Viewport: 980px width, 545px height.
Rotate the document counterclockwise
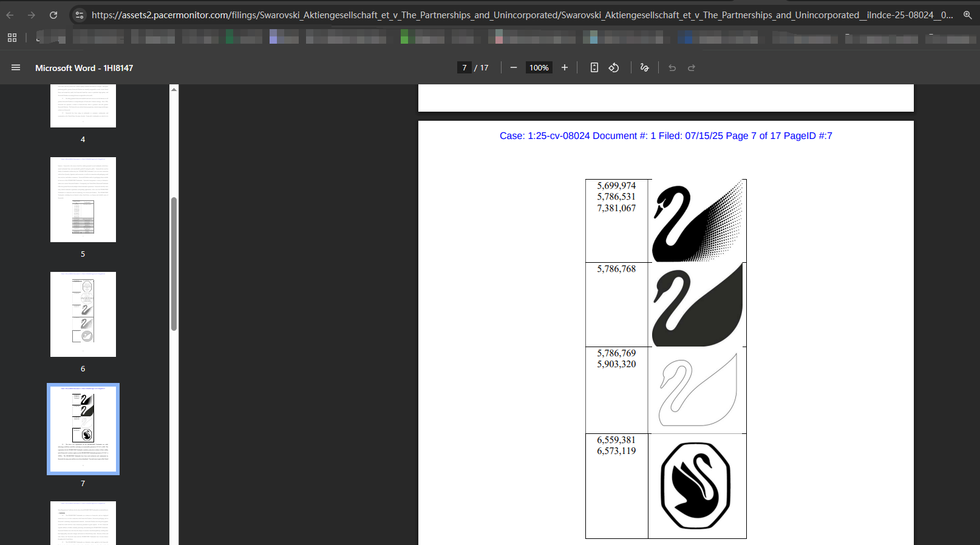point(614,68)
